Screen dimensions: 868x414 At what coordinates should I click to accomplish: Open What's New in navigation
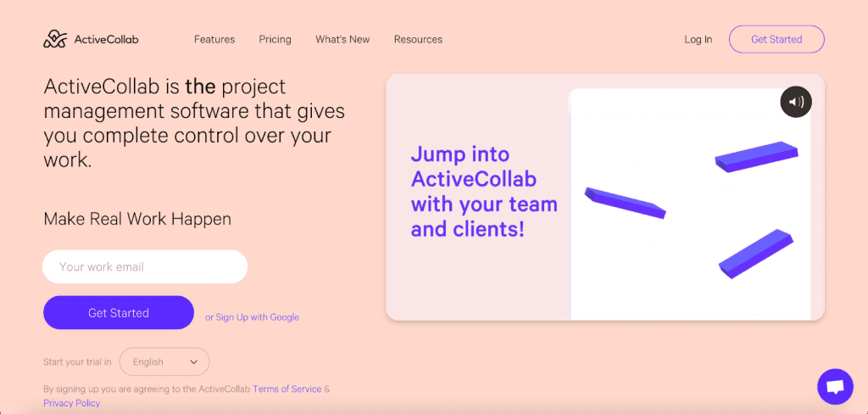point(342,39)
